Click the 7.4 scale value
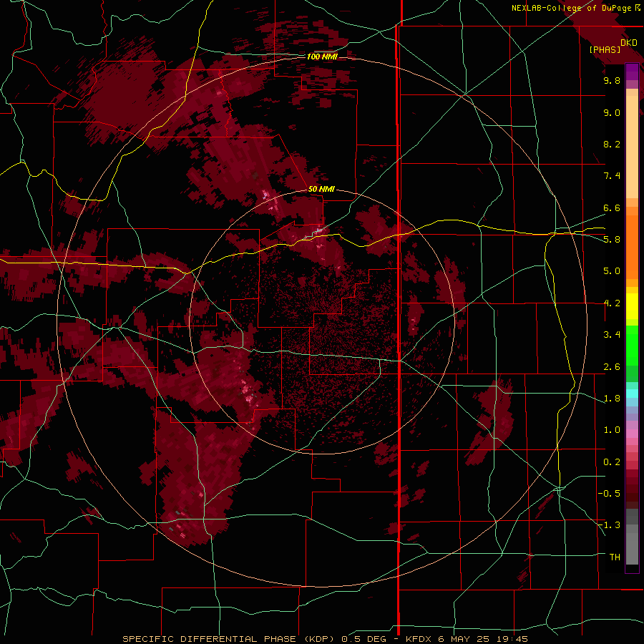The height and width of the screenshot is (644, 644). [x=612, y=176]
